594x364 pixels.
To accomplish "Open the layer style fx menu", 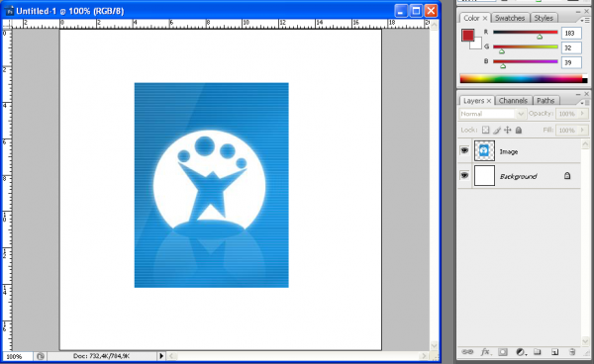I will click(x=485, y=352).
